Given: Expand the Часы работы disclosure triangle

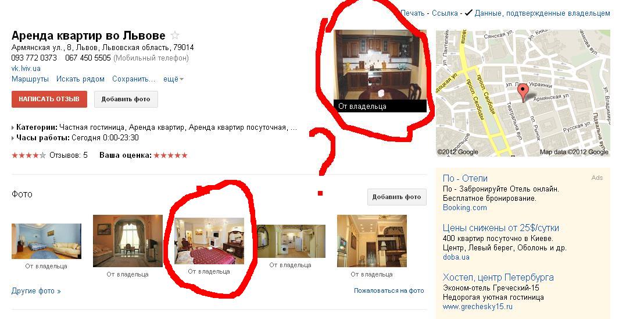Looking at the screenshot, I should pyautogui.click(x=13, y=138).
